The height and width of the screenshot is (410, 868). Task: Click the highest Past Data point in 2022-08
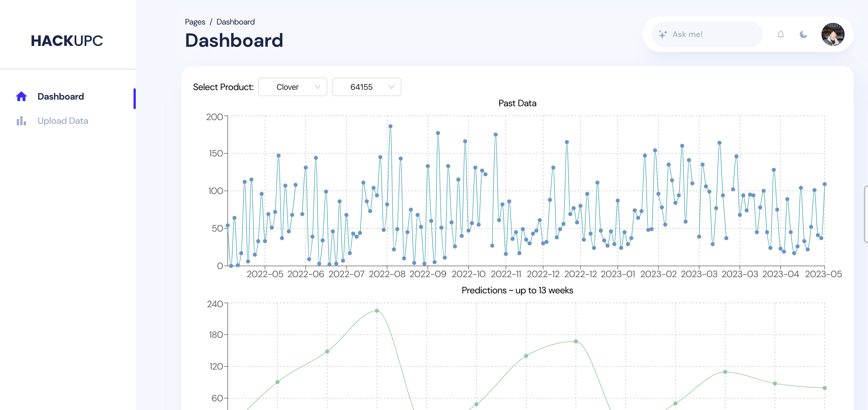coord(390,126)
